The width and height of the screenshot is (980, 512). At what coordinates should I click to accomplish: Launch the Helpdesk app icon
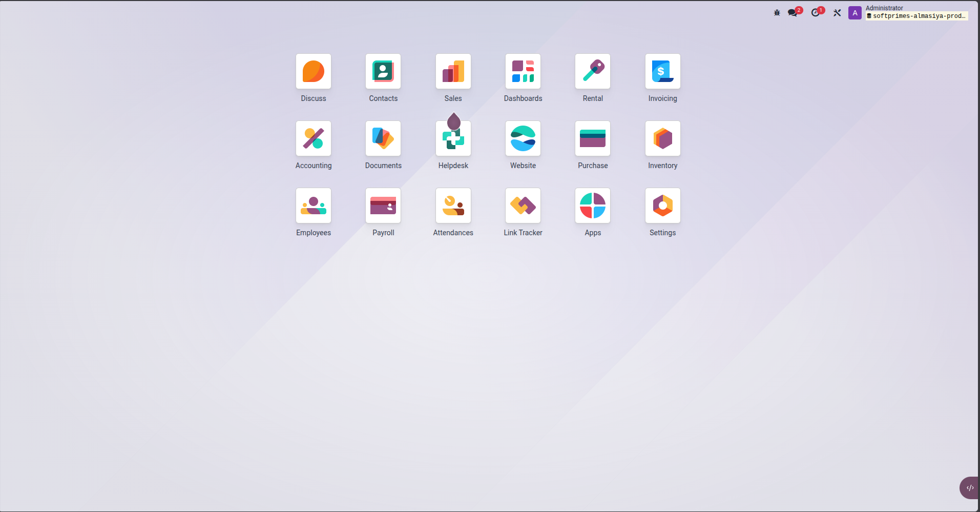[453, 138]
